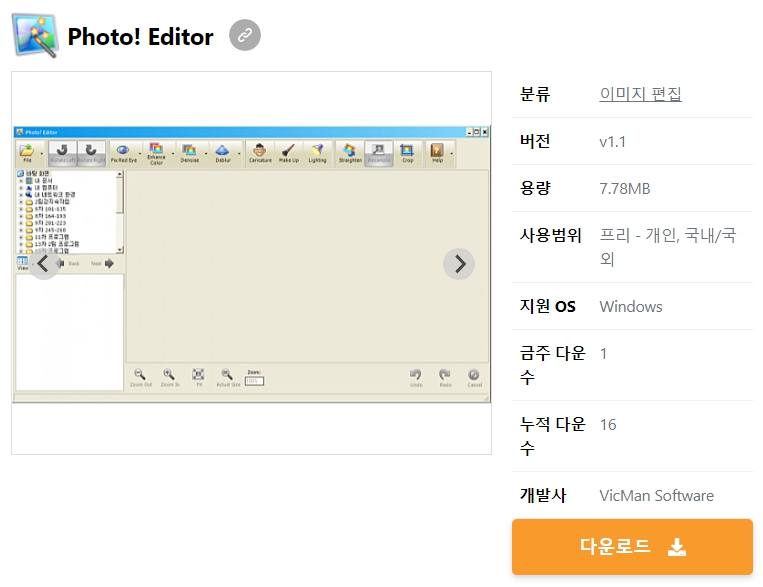Select the Resample tool

[379, 153]
